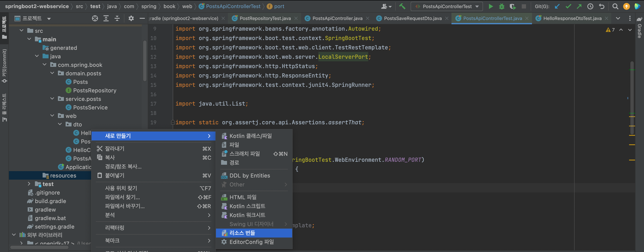Collapse the external libraries node
644x252 pixels.
[x=14, y=235]
